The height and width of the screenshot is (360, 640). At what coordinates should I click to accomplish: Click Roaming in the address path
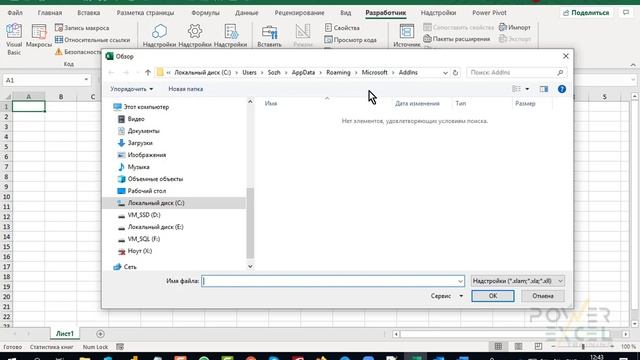338,73
